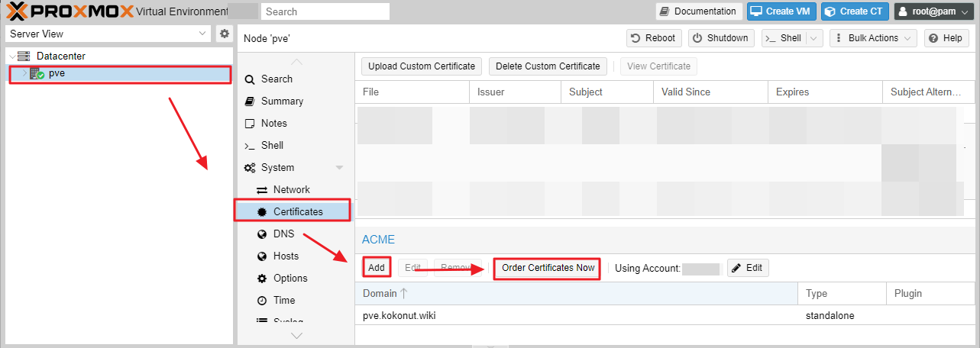Image resolution: width=980 pixels, height=348 pixels.
Task: Click the account Edit button with pencil icon
Action: coord(748,268)
